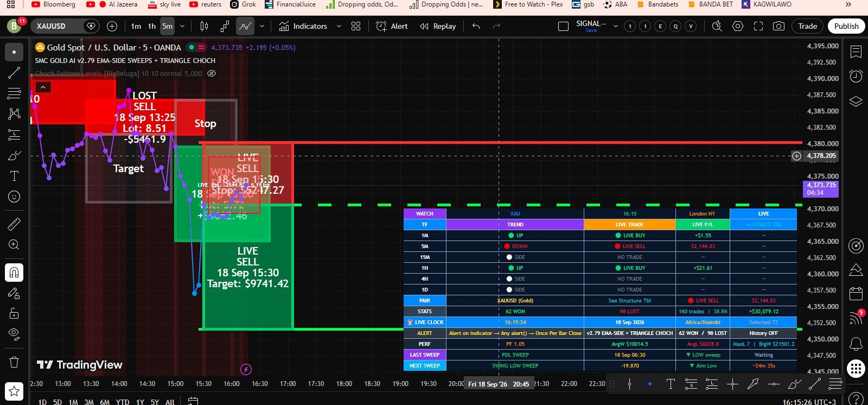This screenshot has height=405, width=868.
Task: Open the candlestick chart type selector
Action: coord(204,26)
